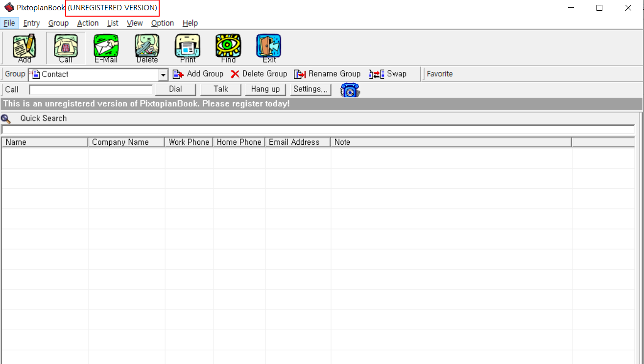This screenshot has width=644, height=364.
Task: Click the Quick Search magnifier icon
Action: point(5,118)
